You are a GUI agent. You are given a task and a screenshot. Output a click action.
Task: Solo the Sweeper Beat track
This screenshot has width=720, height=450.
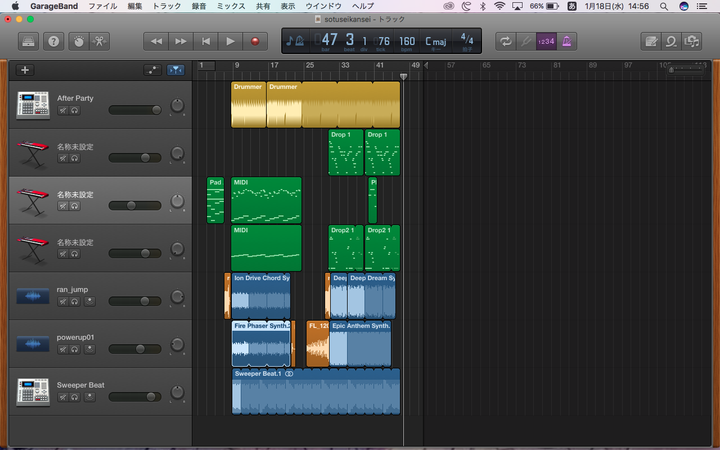click(x=74, y=396)
